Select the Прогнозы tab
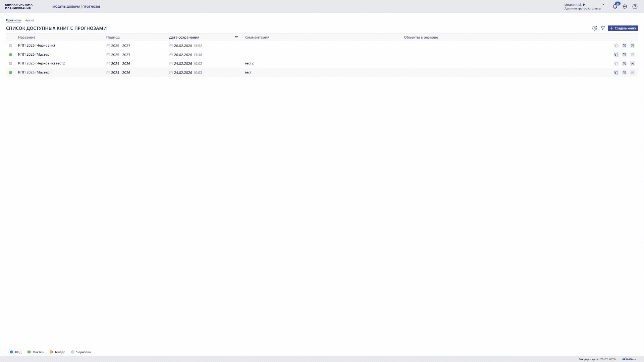 point(13,20)
